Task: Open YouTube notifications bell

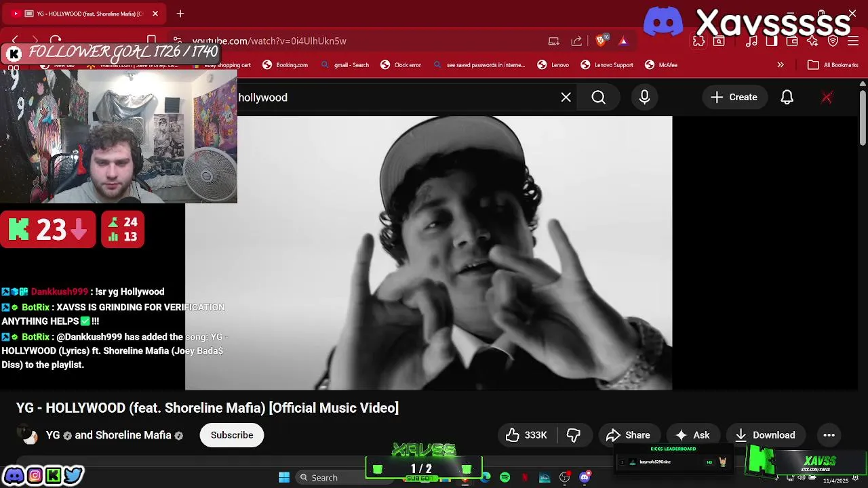Action: point(787,98)
